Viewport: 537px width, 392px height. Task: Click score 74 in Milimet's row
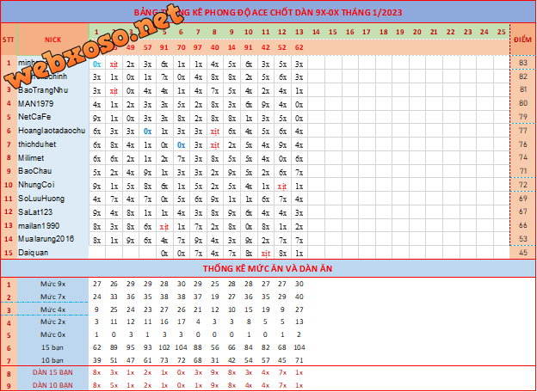[523, 157]
